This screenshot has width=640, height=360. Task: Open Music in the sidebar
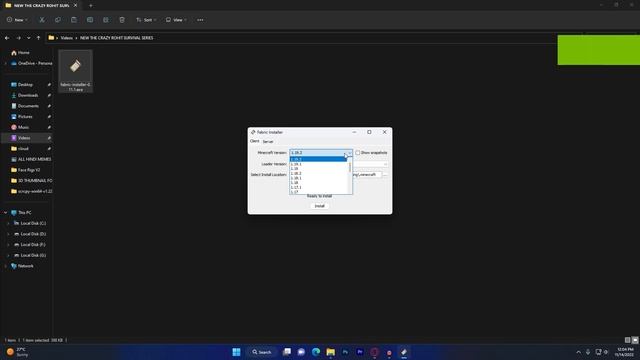(x=23, y=127)
